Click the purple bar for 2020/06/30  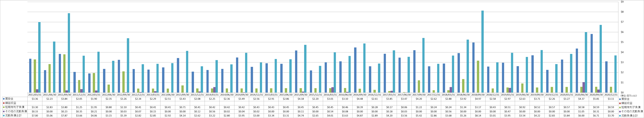coord(584,87)
